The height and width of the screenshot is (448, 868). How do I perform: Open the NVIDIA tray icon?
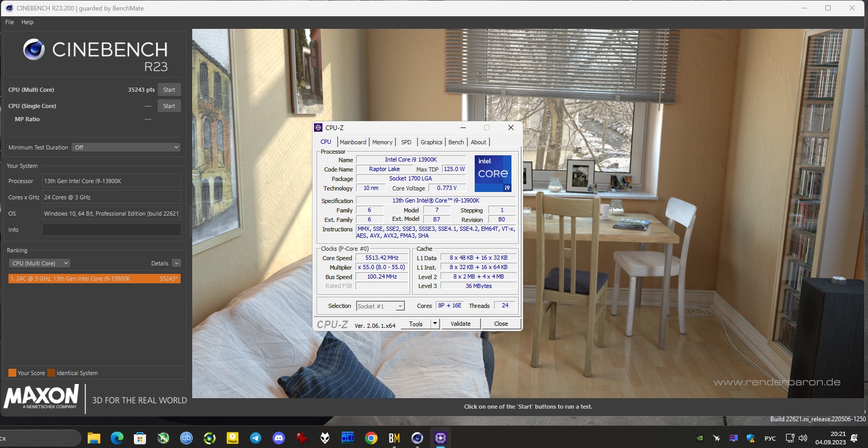(x=700, y=438)
